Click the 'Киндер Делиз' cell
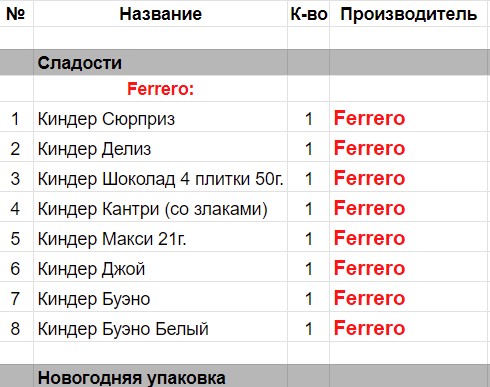Image resolution: width=490 pixels, height=387 pixels. [x=160, y=147]
